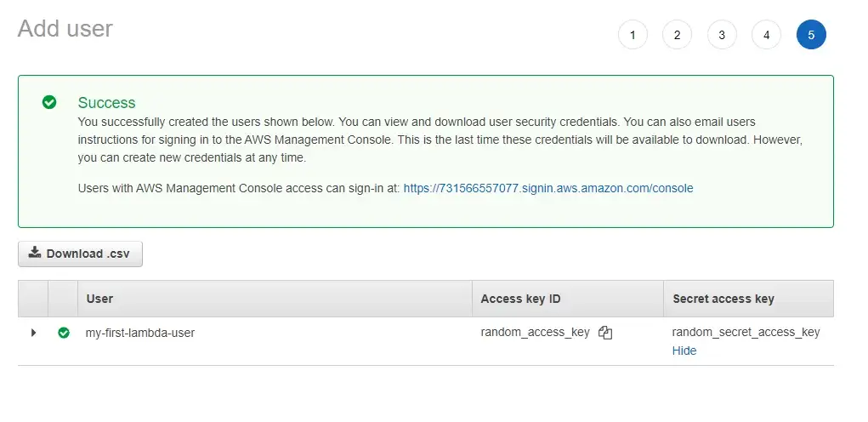Copy the access key ID with the copy icon
This screenshot has height=422, width=868.
pos(605,333)
